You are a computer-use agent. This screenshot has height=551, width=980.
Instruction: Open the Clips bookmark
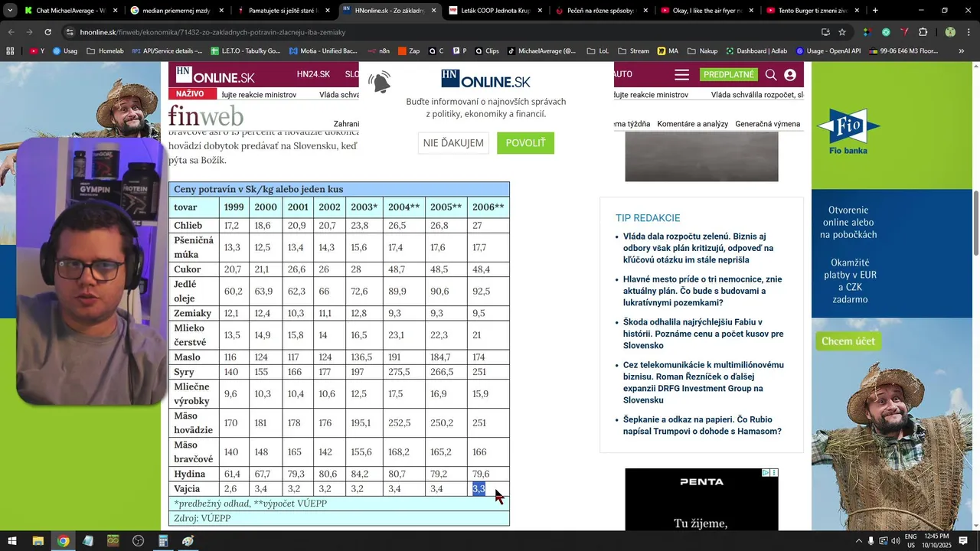(487, 51)
